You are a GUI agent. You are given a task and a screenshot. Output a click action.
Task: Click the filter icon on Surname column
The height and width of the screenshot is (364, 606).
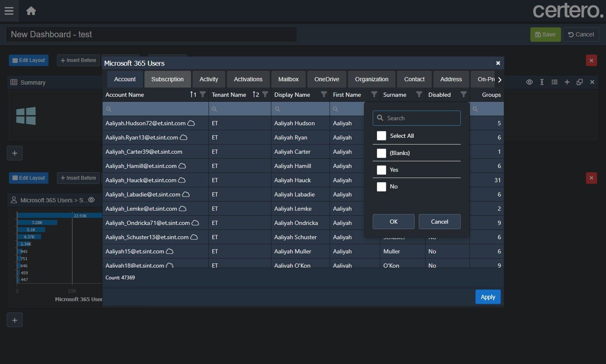point(419,95)
